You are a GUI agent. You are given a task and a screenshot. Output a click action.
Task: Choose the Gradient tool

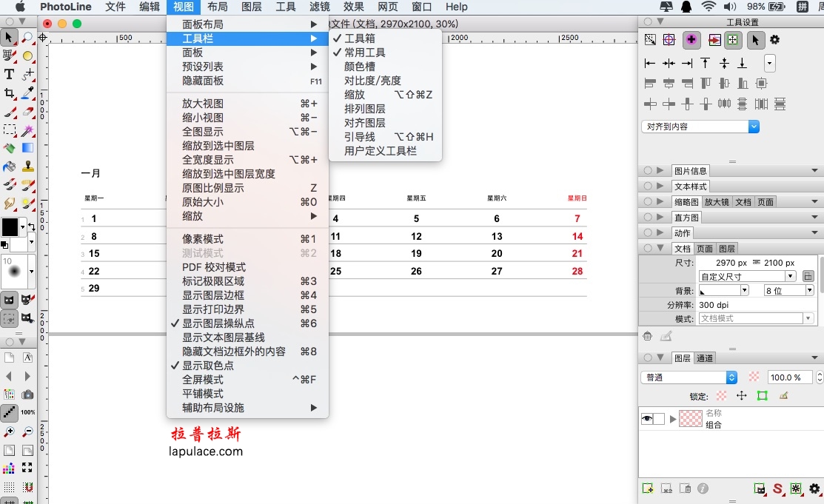(x=28, y=148)
